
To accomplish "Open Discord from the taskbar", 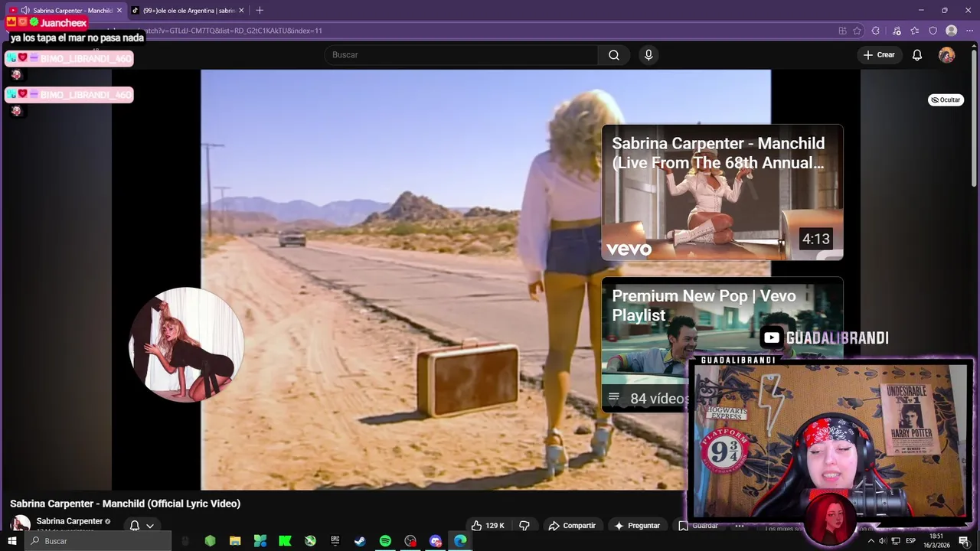I will 436,541.
